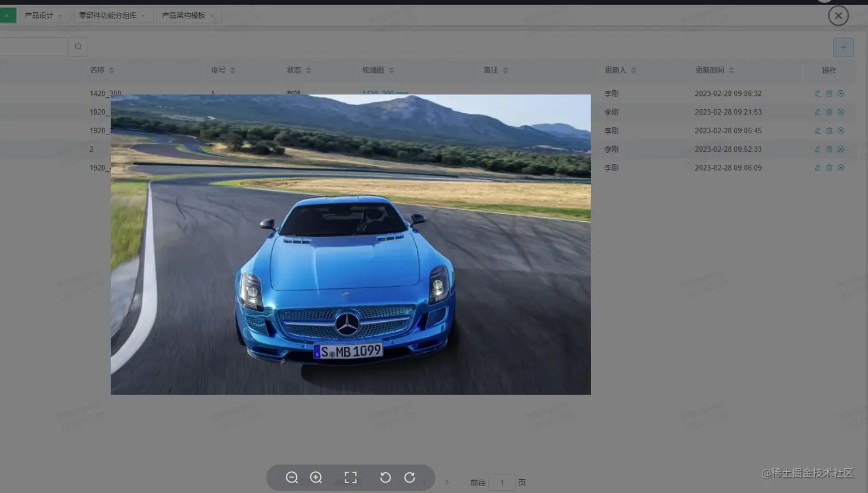The width and height of the screenshot is (868, 493).
Task: Delete the row updated at 09:52:33
Action: coord(829,149)
